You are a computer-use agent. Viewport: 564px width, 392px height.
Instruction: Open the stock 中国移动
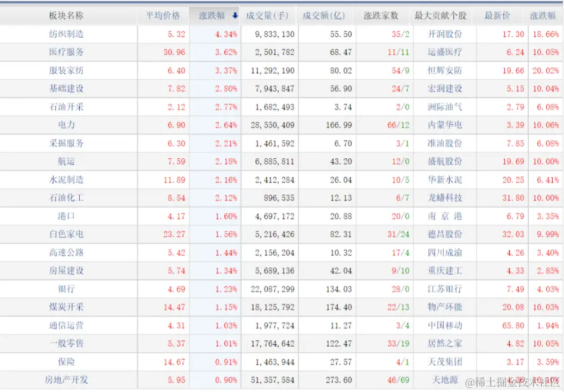[444, 325]
